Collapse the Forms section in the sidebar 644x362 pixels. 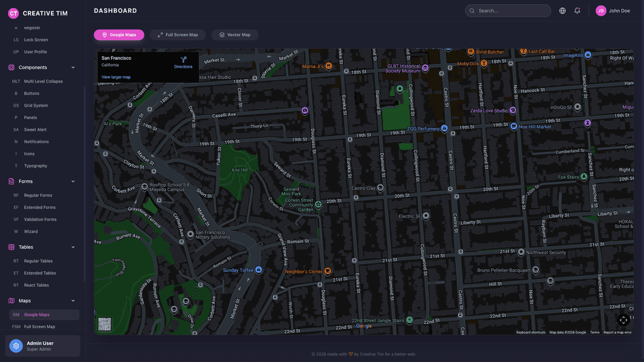(x=73, y=181)
